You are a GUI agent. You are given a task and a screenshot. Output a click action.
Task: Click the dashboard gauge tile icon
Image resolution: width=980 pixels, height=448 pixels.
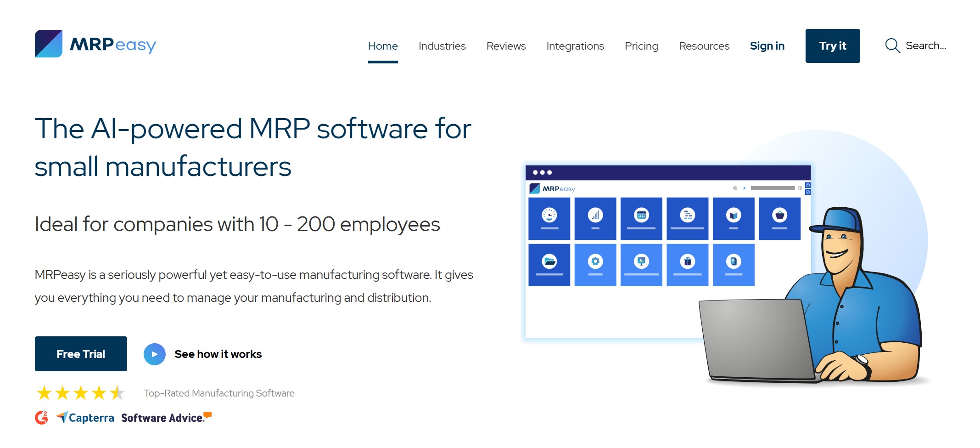(549, 215)
